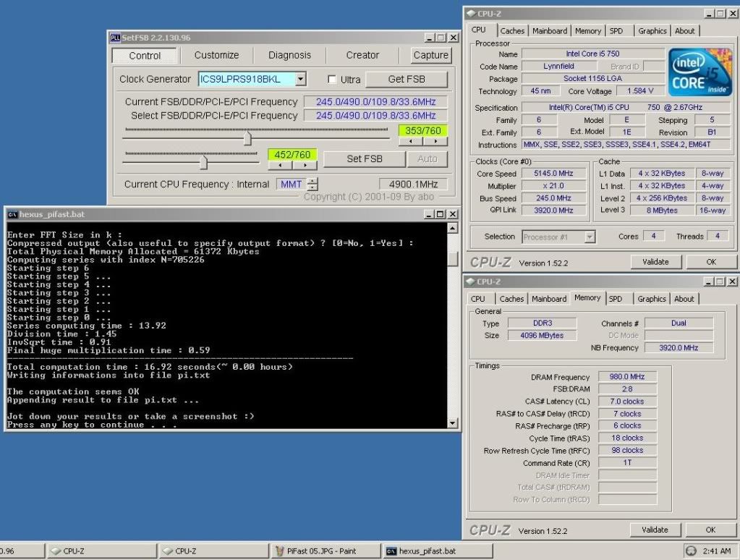The image size is (740, 560).
Task: Click the Core Speed value 5145.0 MHz
Action: coord(553,174)
